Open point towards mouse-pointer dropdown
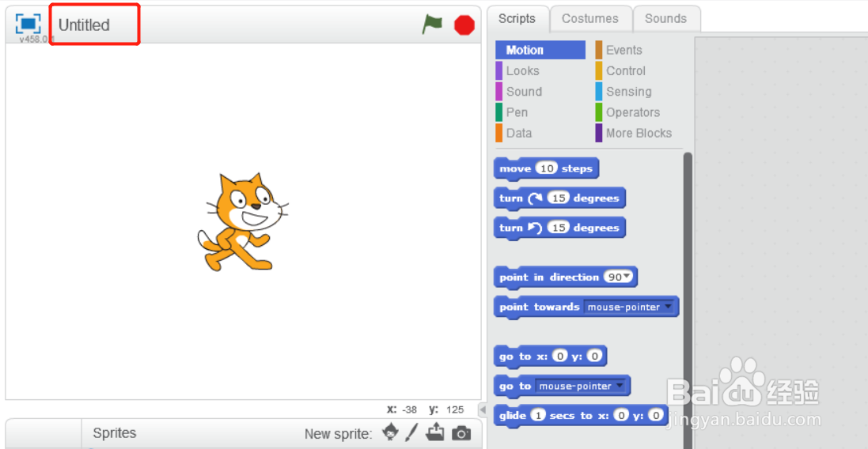The image size is (868, 449). point(629,307)
